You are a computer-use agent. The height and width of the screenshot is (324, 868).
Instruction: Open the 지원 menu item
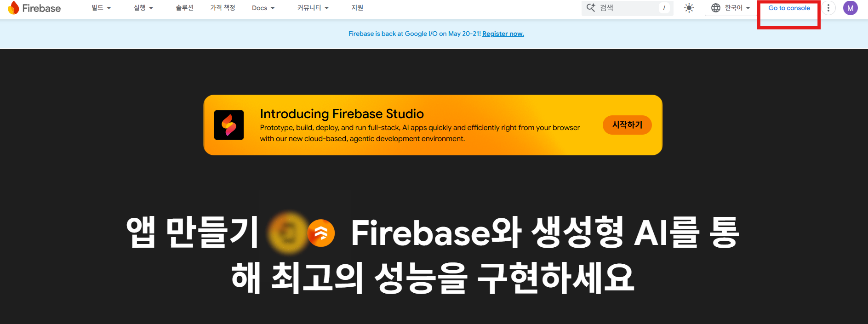click(x=357, y=8)
